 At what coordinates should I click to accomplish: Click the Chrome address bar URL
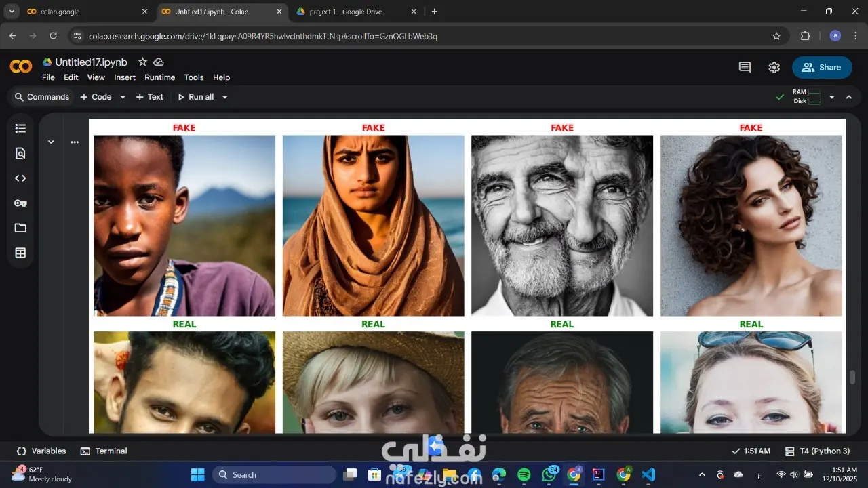click(x=263, y=36)
